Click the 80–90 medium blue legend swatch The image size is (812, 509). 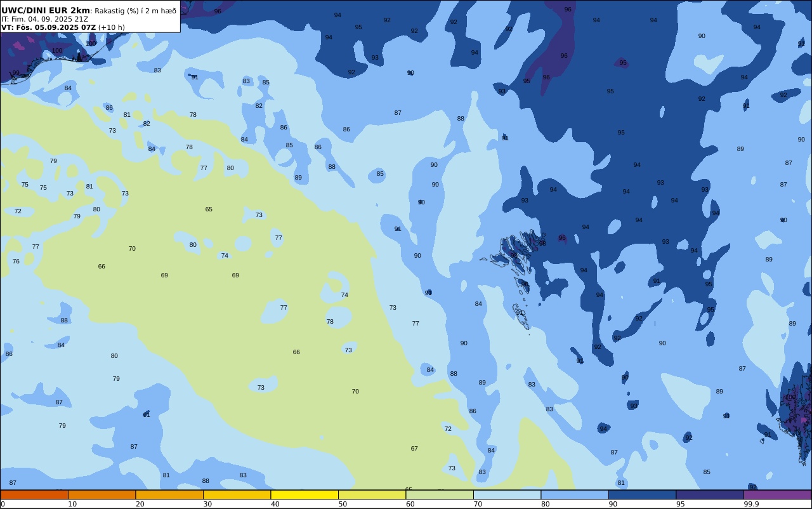pos(575,494)
